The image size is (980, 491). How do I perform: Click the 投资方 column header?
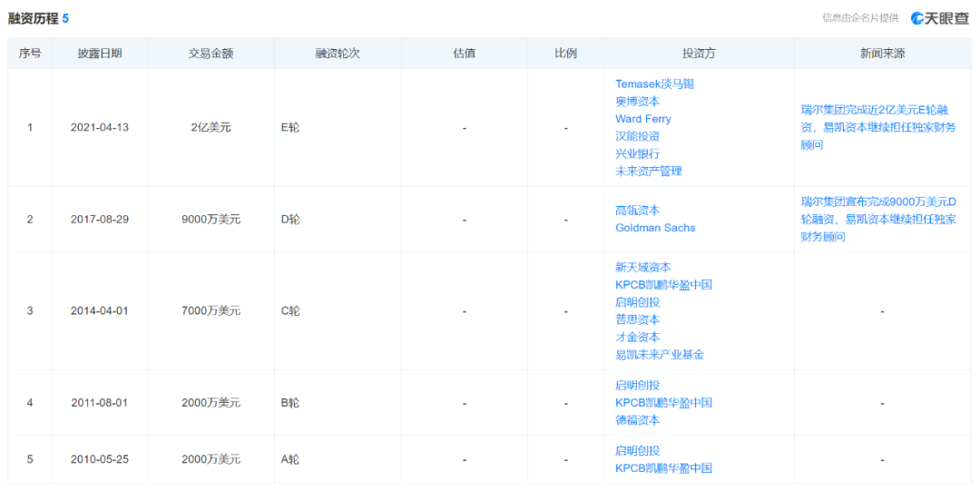coord(699,54)
